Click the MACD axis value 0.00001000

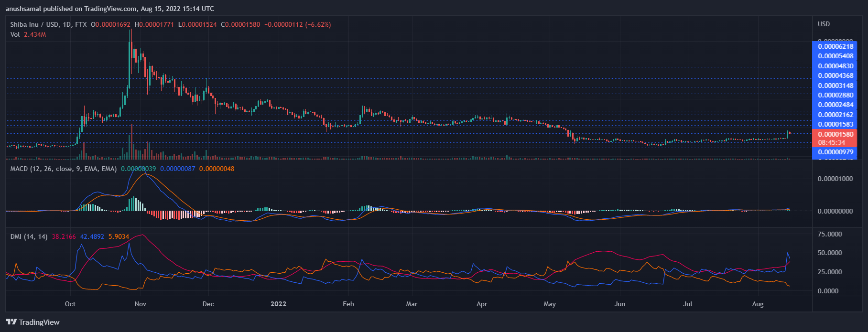(x=835, y=179)
